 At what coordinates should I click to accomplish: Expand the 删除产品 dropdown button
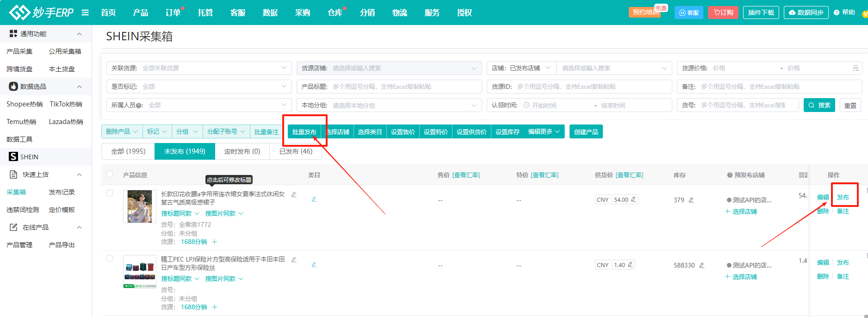(x=122, y=132)
